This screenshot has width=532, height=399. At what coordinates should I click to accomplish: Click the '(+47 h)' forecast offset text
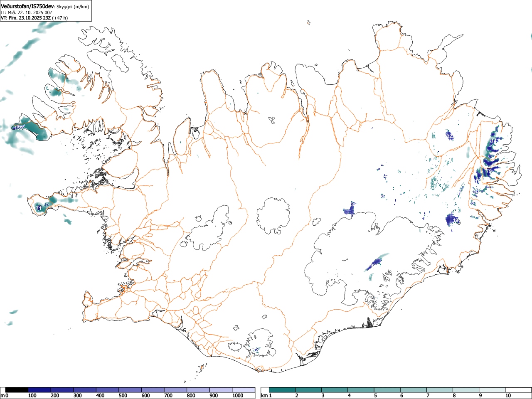pos(60,18)
